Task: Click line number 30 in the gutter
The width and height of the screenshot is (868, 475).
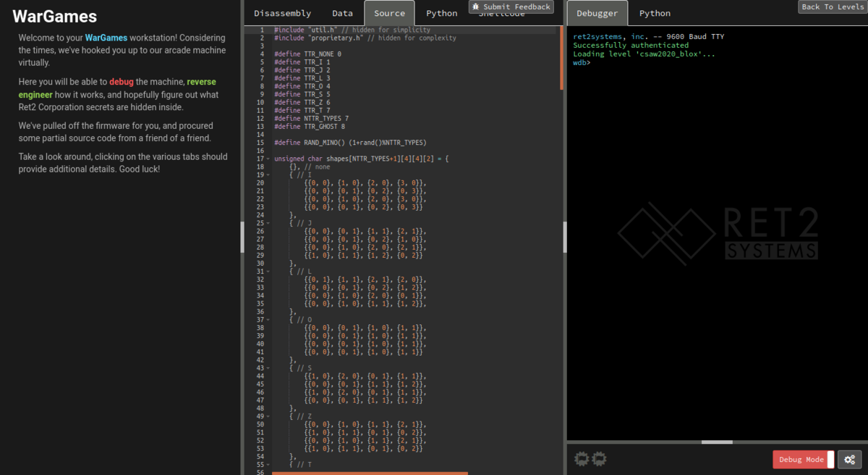Action: pyautogui.click(x=260, y=263)
